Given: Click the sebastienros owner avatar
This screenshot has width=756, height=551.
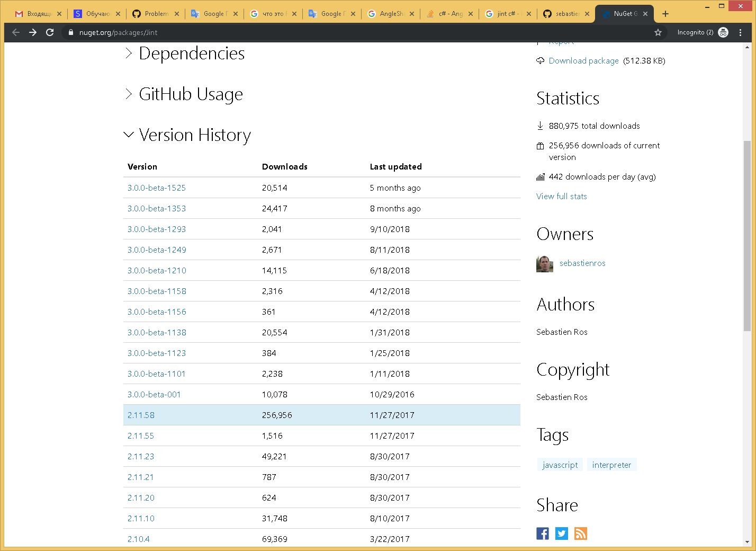Looking at the screenshot, I should (x=544, y=263).
